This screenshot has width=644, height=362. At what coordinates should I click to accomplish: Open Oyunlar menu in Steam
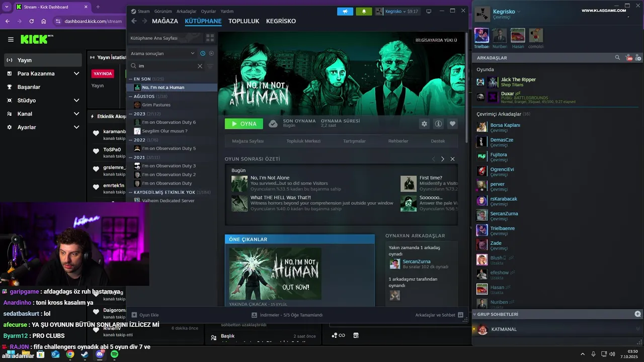208,11
